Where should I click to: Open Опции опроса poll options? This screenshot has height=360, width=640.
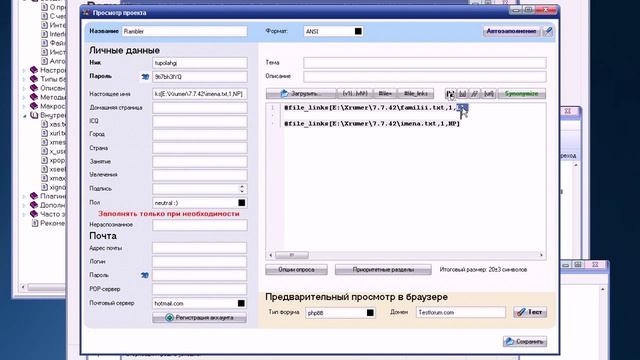click(296, 269)
